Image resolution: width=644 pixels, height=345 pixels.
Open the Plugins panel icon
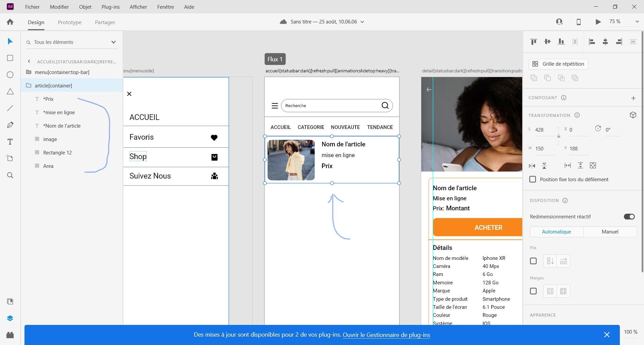[x=10, y=335]
